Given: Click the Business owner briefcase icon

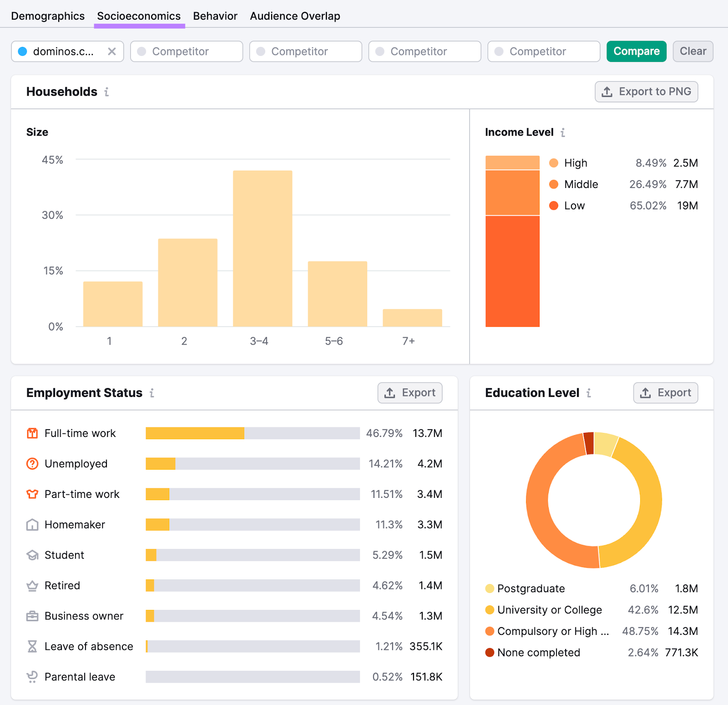Looking at the screenshot, I should point(32,616).
